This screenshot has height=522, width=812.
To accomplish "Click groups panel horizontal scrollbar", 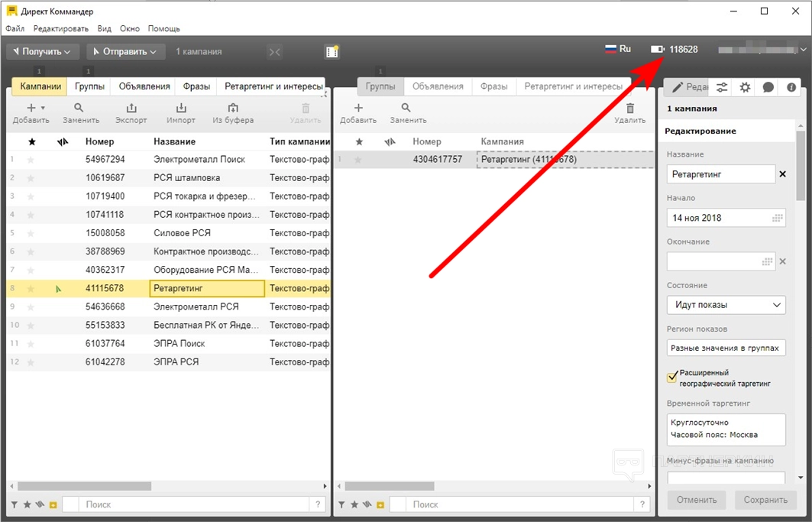I will [x=390, y=486].
